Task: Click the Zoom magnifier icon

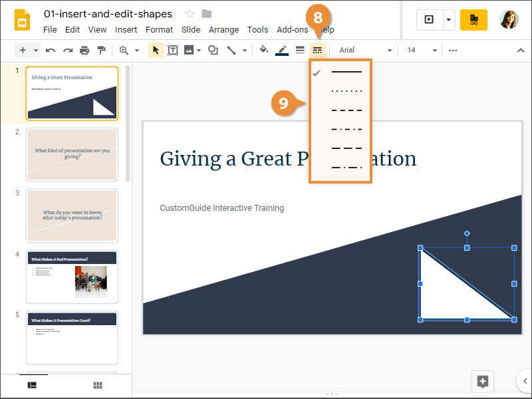Action: click(x=124, y=51)
